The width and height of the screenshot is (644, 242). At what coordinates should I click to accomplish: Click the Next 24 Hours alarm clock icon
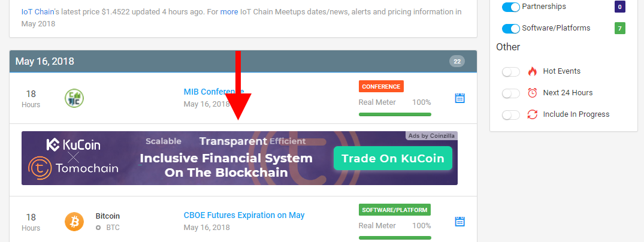[x=533, y=93]
